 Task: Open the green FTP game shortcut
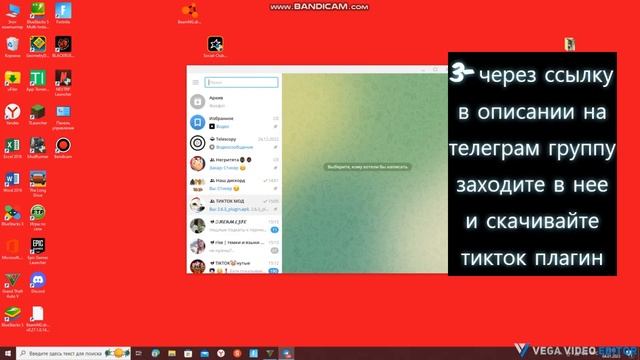(38, 218)
